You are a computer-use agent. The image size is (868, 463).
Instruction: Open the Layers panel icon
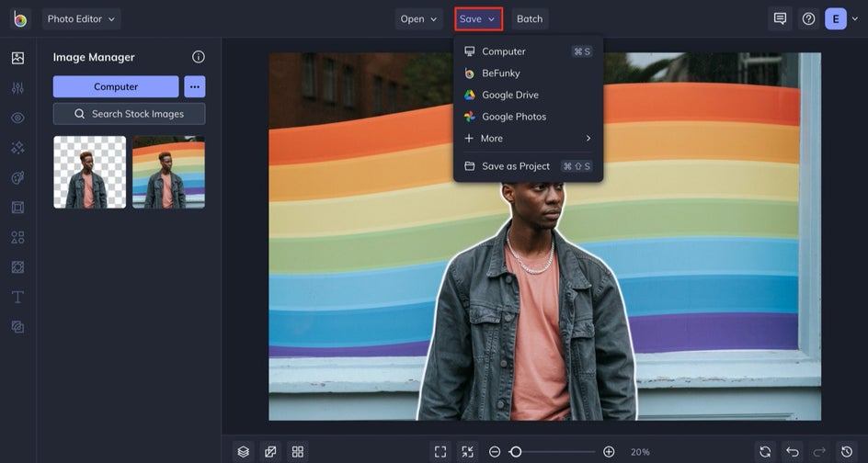(243, 452)
